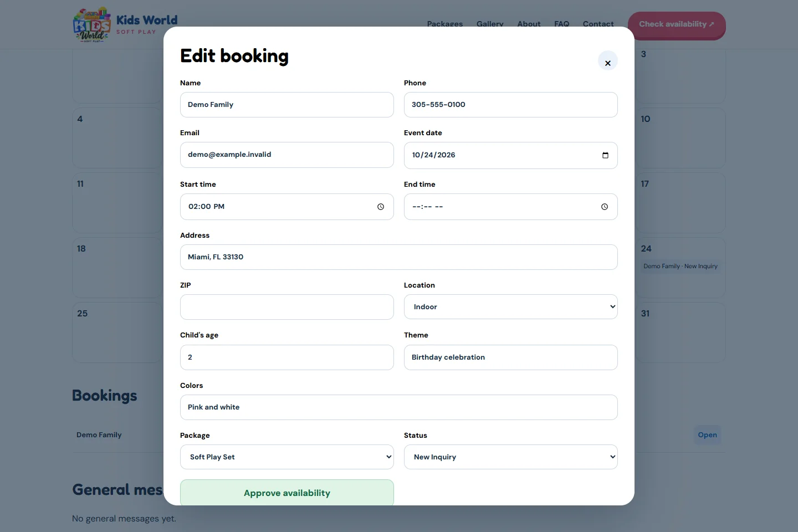Click the Open button for Demo Family booking
Image resolution: width=798 pixels, height=532 pixels.
point(707,435)
